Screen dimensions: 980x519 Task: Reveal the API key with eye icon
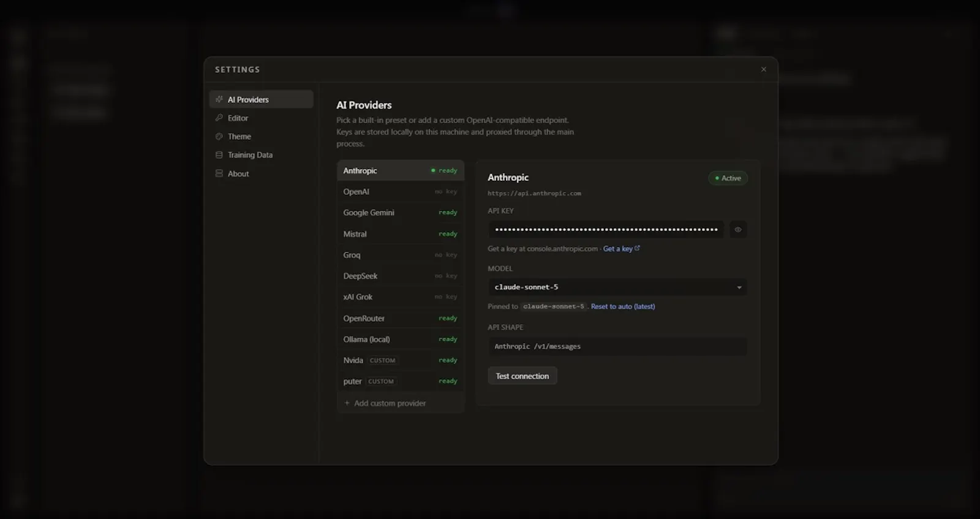[x=738, y=230]
